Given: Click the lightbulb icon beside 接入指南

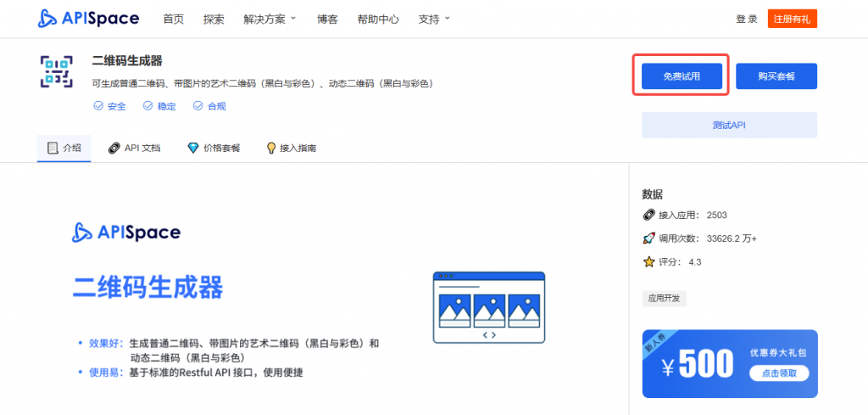Looking at the screenshot, I should 271,148.
